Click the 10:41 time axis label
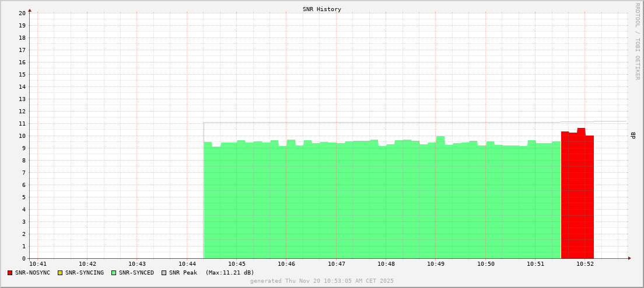The height and width of the screenshot is (288, 644). 37,264
